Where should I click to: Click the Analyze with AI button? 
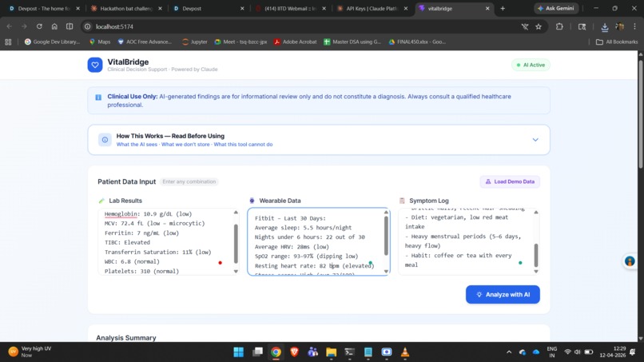tap(503, 295)
